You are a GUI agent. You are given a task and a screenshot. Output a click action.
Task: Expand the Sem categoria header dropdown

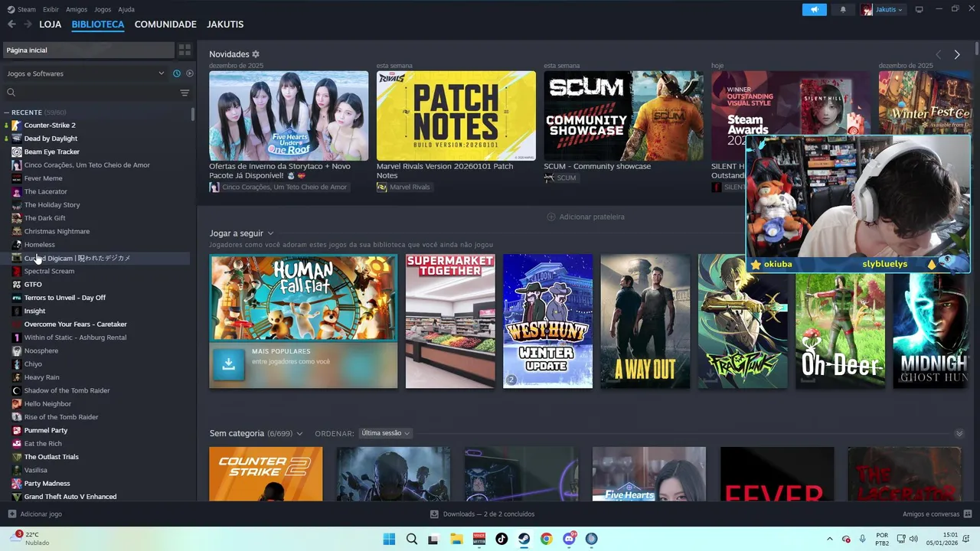(x=299, y=434)
